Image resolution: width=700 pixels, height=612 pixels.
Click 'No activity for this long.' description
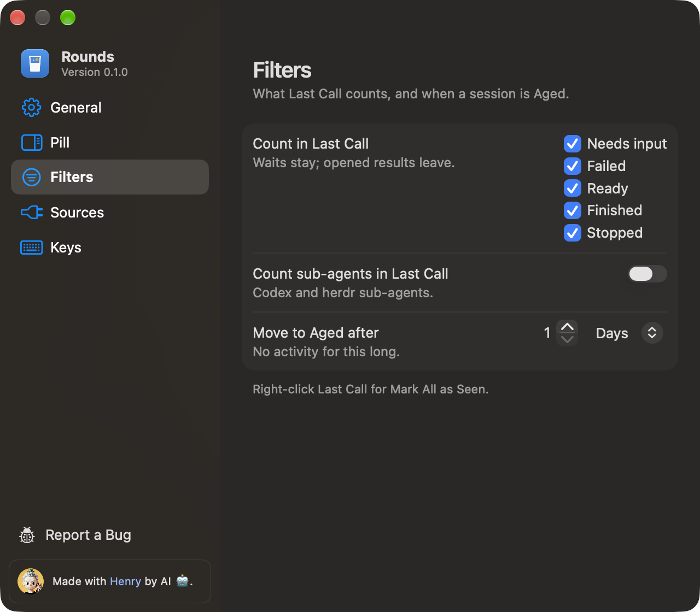click(x=326, y=352)
